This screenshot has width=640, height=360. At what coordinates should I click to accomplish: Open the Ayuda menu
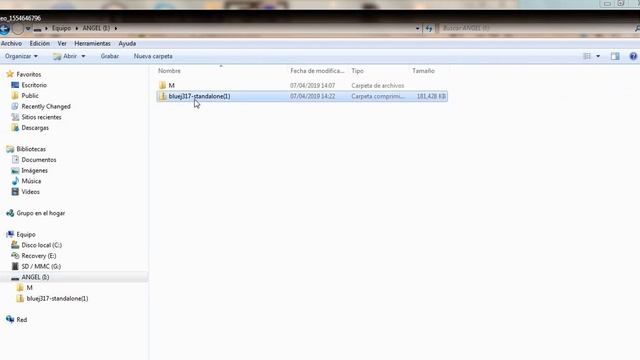click(127, 43)
